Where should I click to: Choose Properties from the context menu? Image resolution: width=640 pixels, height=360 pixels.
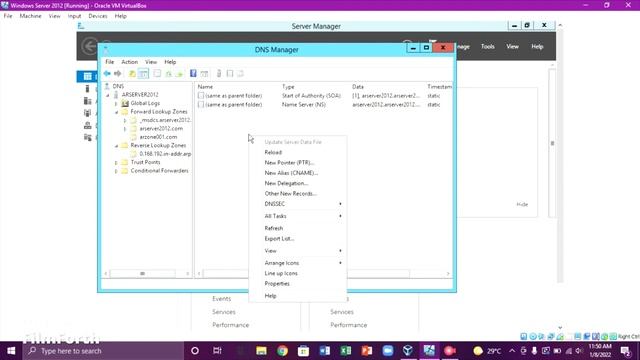298,284
